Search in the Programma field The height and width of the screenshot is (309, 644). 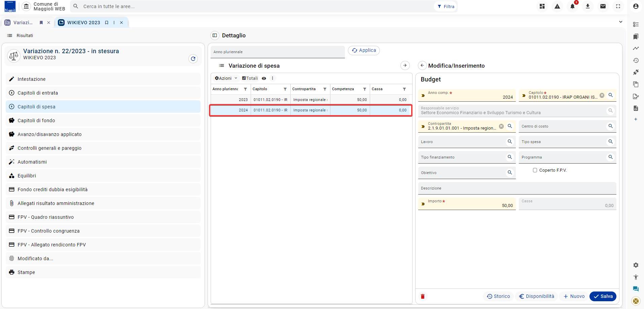click(611, 157)
